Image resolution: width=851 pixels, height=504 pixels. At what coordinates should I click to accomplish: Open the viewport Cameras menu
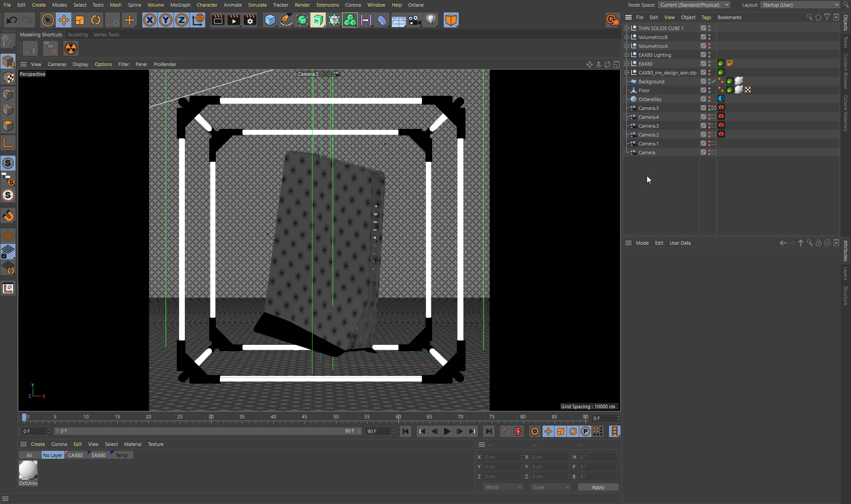point(57,64)
